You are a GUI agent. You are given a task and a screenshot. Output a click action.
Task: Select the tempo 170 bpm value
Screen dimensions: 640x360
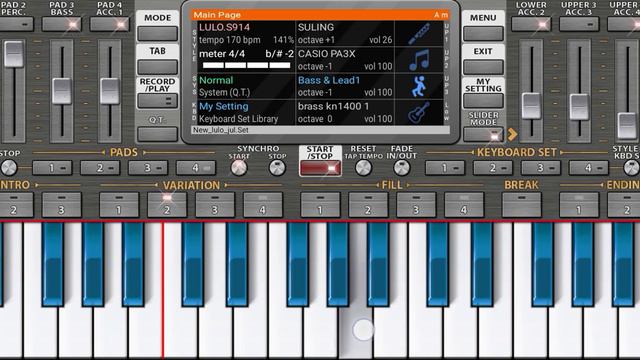(x=229, y=40)
